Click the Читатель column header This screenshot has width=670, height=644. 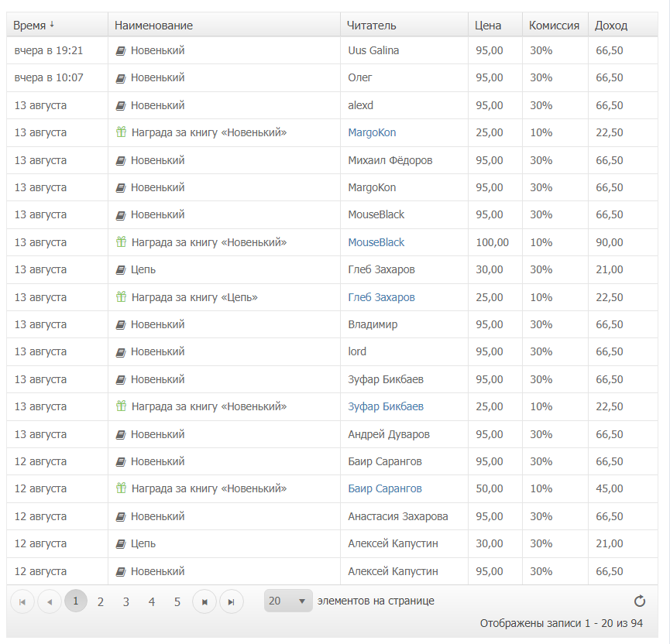click(372, 26)
